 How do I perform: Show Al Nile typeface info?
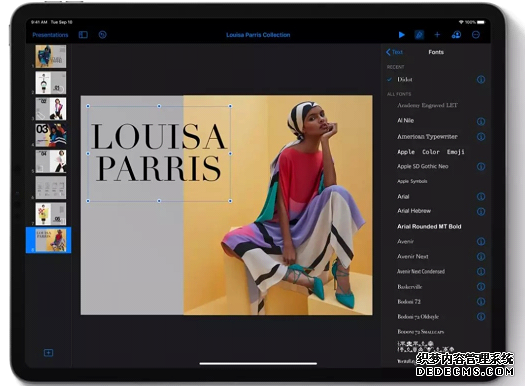[x=481, y=121]
